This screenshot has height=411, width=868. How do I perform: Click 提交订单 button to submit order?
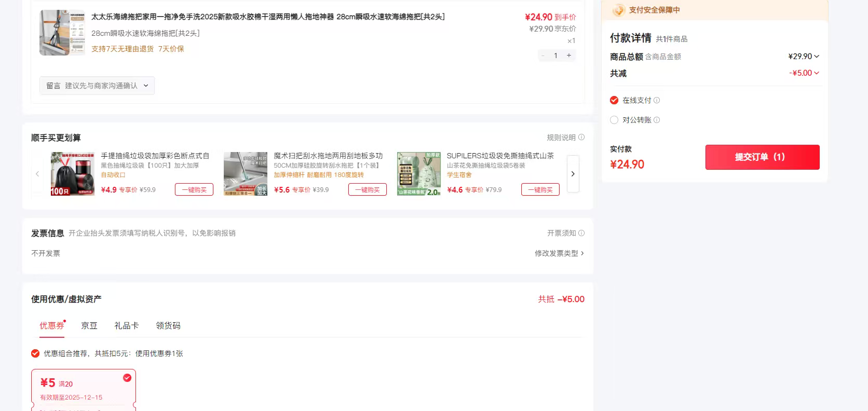coord(762,157)
